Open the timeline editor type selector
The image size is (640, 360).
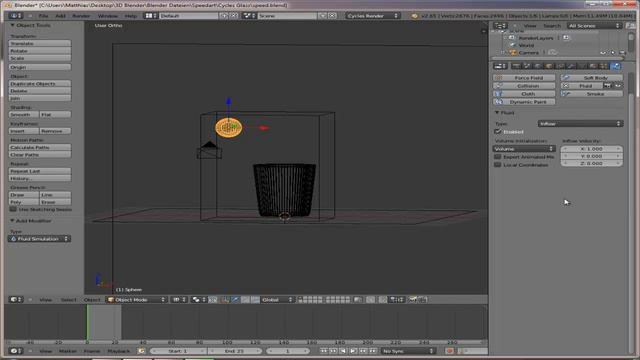(16, 351)
